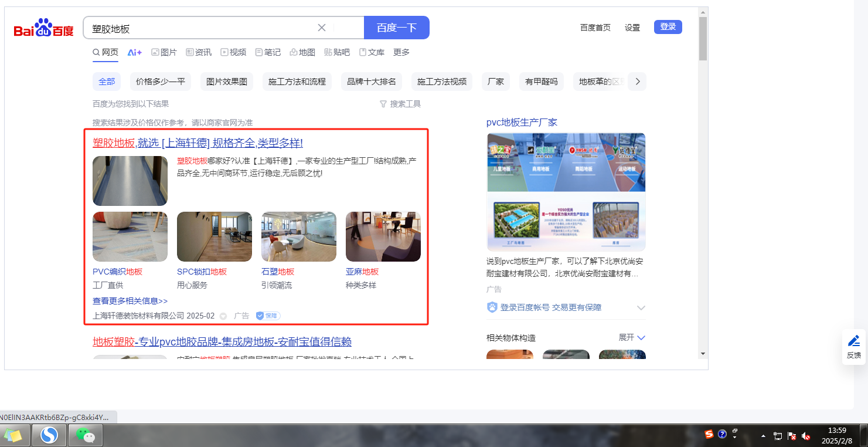The width and height of the screenshot is (868, 447).
Task: Click the 登录 login button
Action: [x=668, y=27]
